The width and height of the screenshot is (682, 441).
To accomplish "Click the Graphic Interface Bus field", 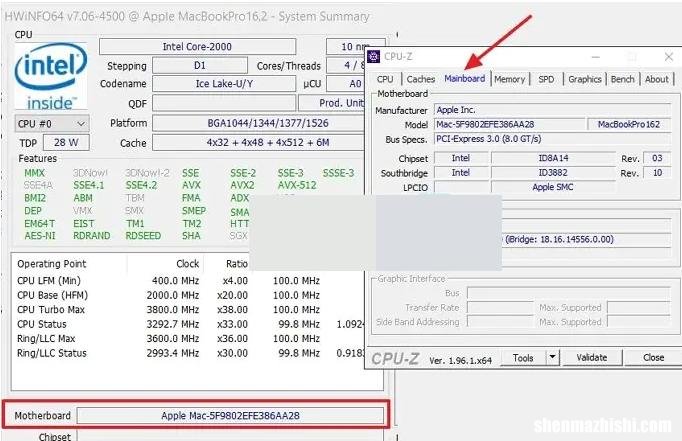I will click(x=569, y=293).
